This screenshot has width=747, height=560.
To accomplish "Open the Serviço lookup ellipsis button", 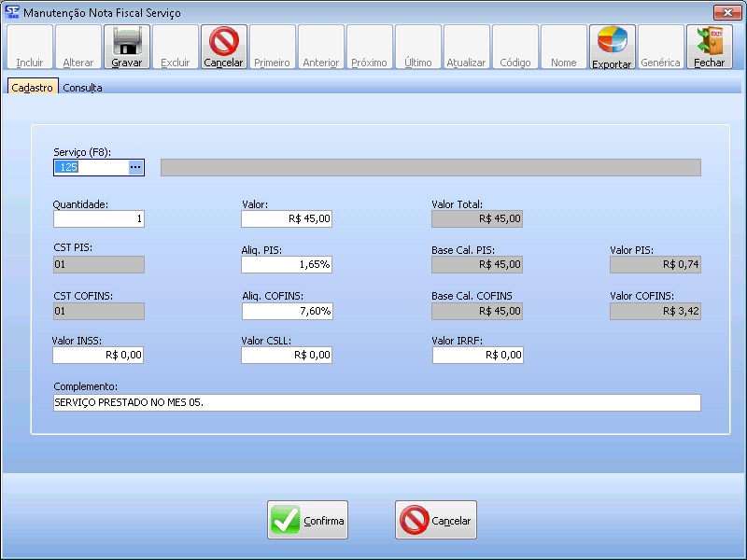I will [135, 167].
